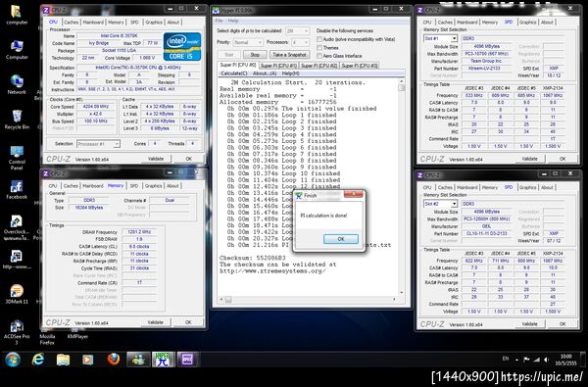Open the Network desktop icon
Image resolution: width=588 pixels, height=387 pixels.
(17, 84)
